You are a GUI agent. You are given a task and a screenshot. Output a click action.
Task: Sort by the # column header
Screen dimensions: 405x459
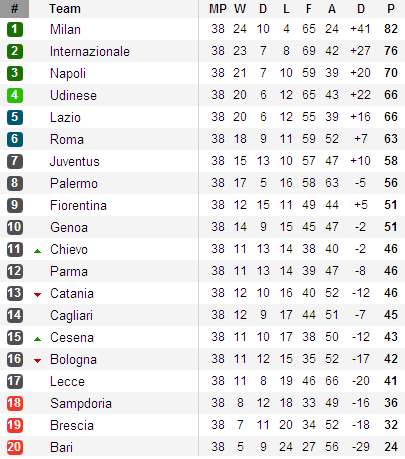(x=14, y=9)
